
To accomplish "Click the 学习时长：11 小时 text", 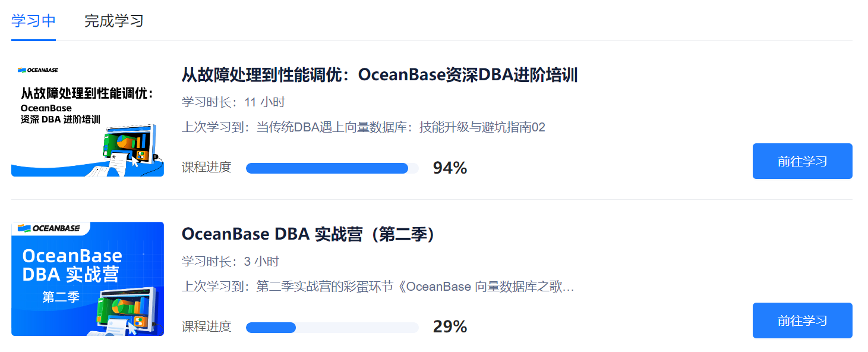I will (x=233, y=102).
